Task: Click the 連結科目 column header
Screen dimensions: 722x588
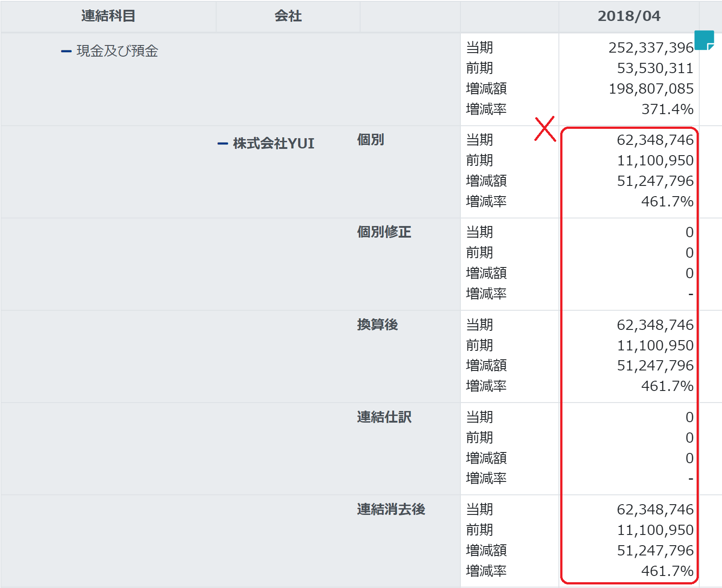Action: [108, 16]
